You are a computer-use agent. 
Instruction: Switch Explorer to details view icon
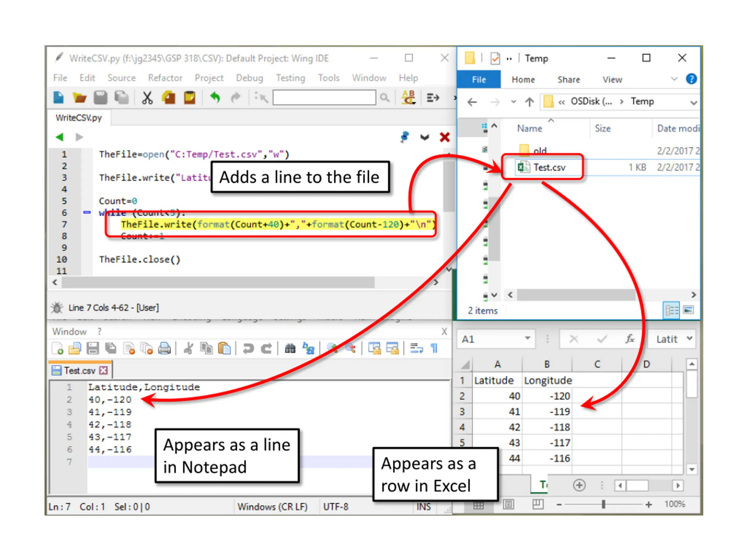tap(671, 310)
